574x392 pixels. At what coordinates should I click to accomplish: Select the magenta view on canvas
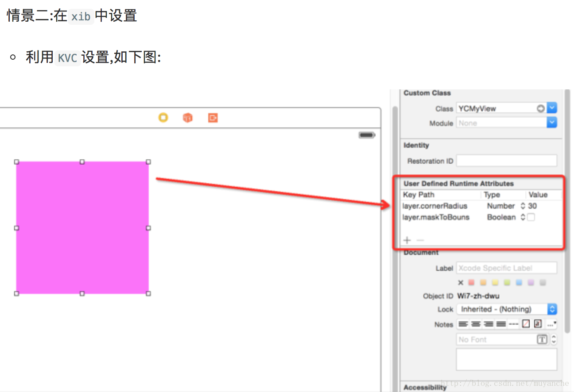pos(82,227)
